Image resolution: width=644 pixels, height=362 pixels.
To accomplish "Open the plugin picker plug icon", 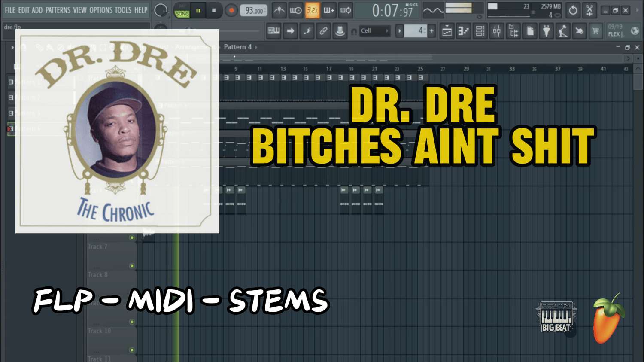I will pyautogui.click(x=547, y=31).
